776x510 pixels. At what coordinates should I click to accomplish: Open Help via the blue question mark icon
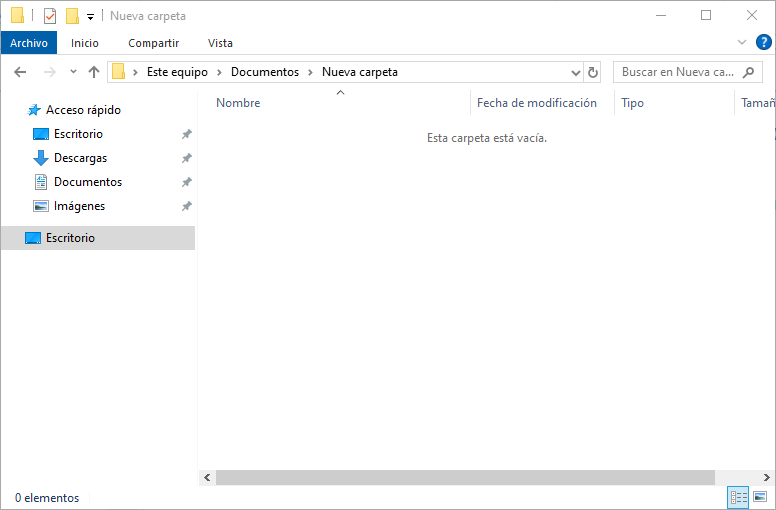[x=763, y=42]
